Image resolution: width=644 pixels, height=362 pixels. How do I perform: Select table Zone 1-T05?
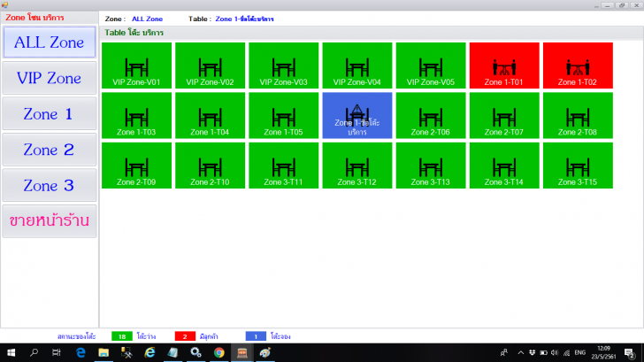pyautogui.click(x=283, y=115)
